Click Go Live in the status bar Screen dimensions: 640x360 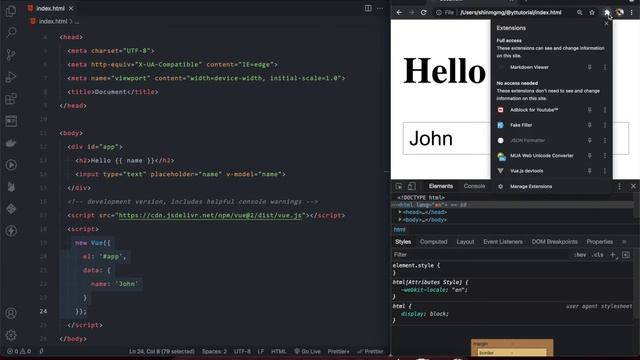click(307, 351)
